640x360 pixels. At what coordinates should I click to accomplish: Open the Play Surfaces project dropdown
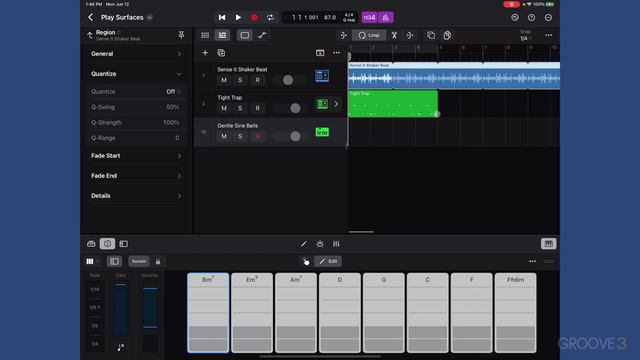click(150, 18)
